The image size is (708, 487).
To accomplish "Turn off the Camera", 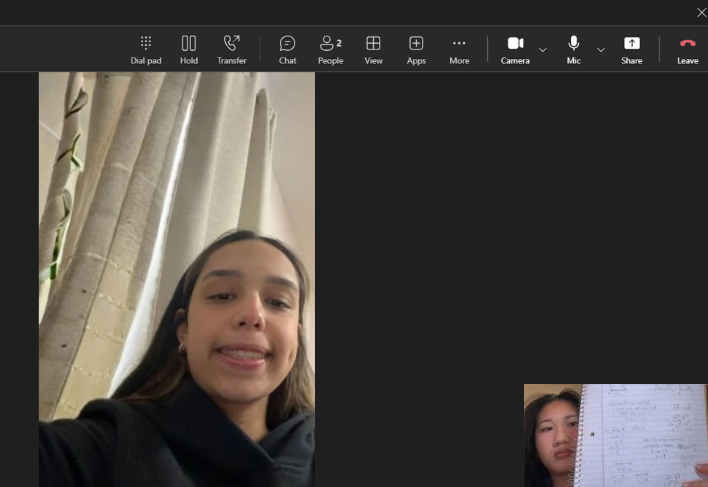I will [515, 49].
